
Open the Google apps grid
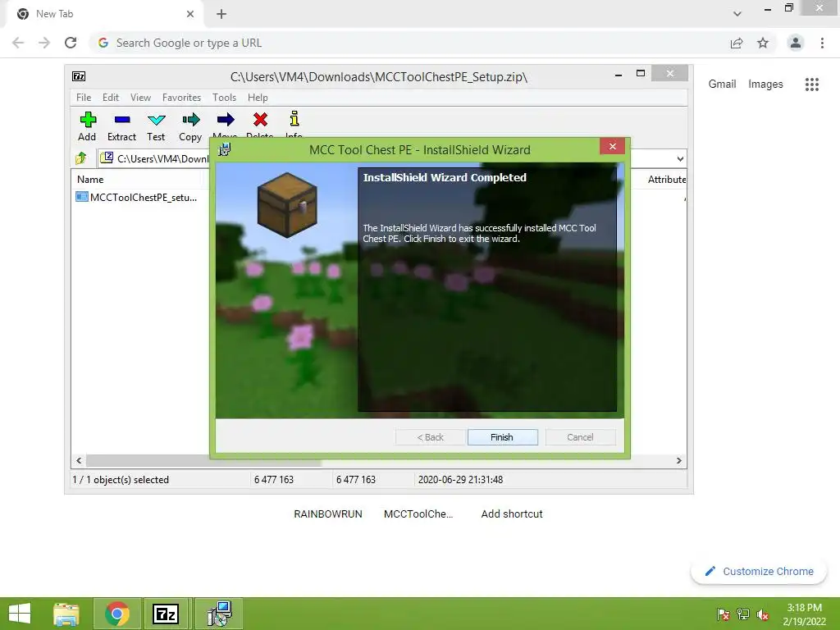[x=811, y=84]
